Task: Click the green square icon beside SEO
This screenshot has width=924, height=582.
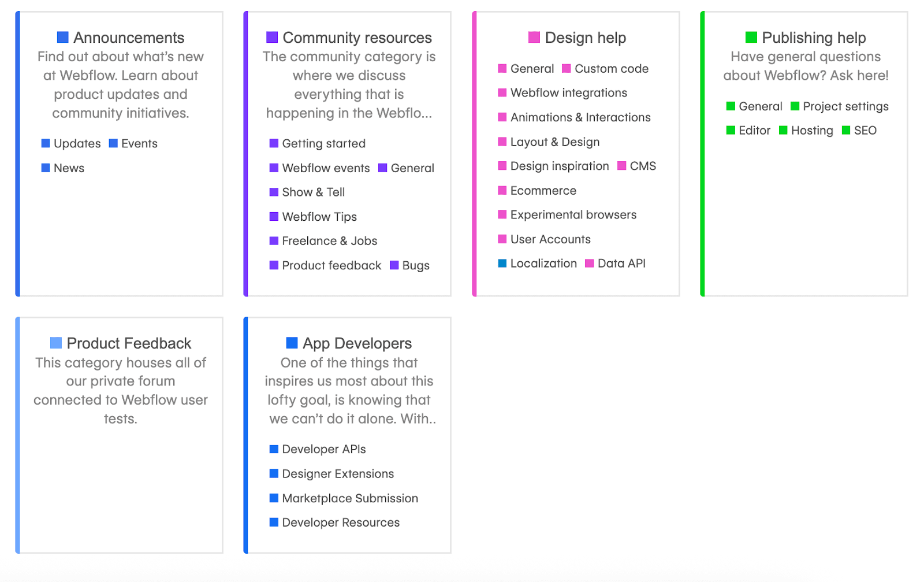Action: pos(846,130)
